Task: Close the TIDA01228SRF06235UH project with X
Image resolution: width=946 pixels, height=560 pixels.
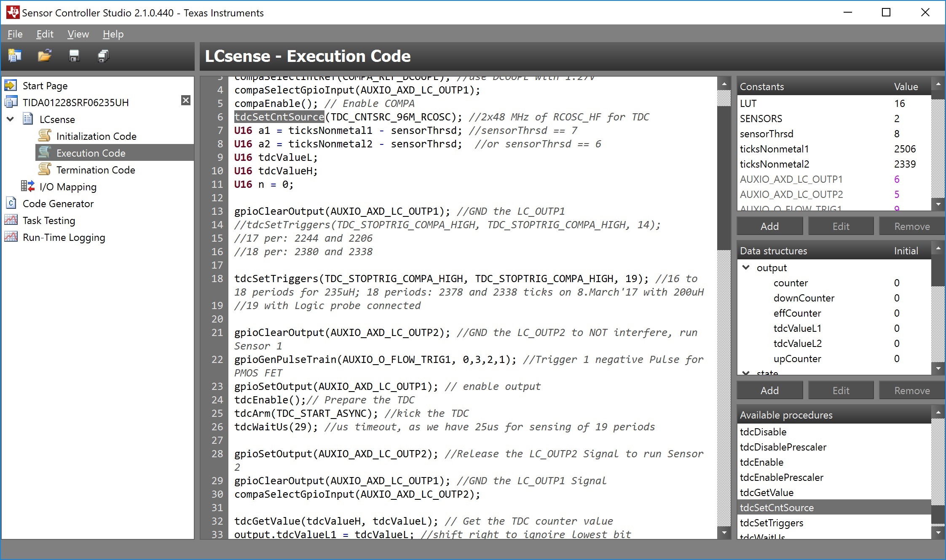Action: click(x=185, y=100)
